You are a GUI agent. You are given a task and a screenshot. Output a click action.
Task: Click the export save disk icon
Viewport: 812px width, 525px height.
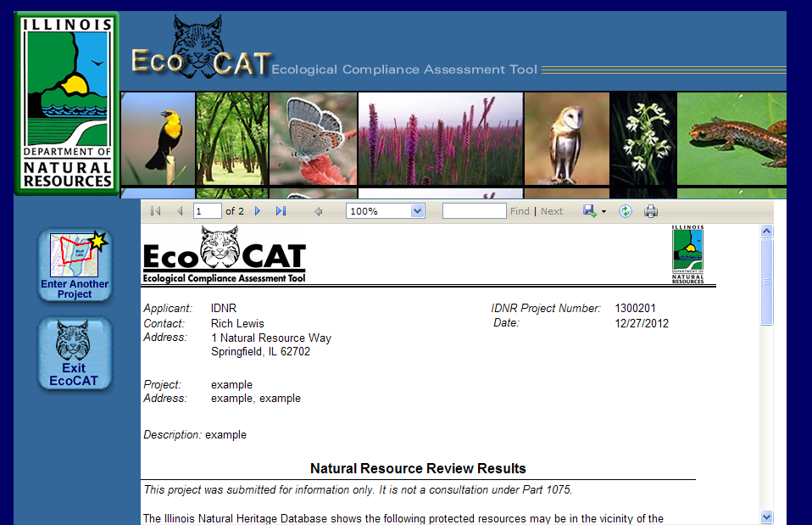[x=590, y=211]
